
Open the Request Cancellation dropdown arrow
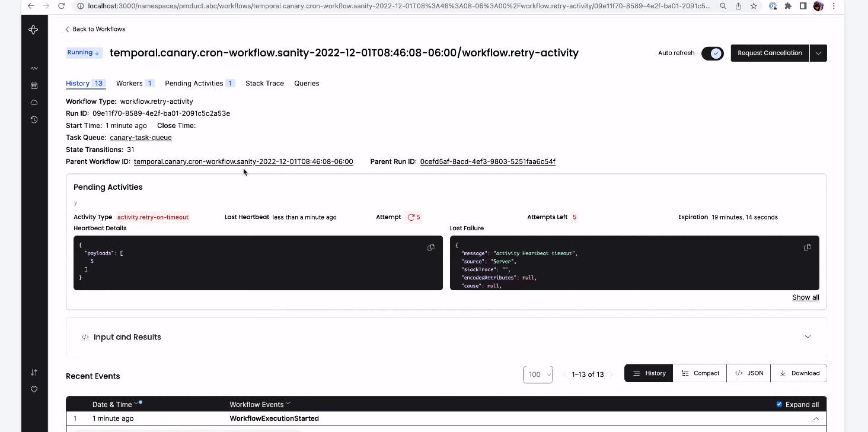pyautogui.click(x=818, y=53)
